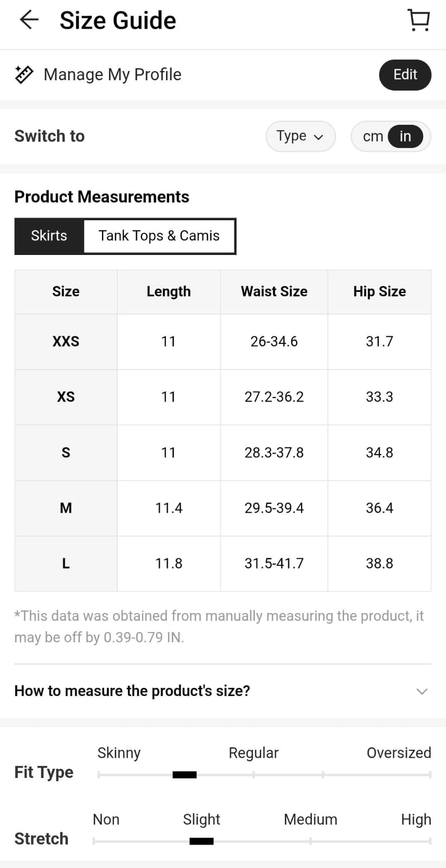Image resolution: width=446 pixels, height=868 pixels.
Task: Click the chevron beside measurement instructions
Action: click(x=422, y=691)
